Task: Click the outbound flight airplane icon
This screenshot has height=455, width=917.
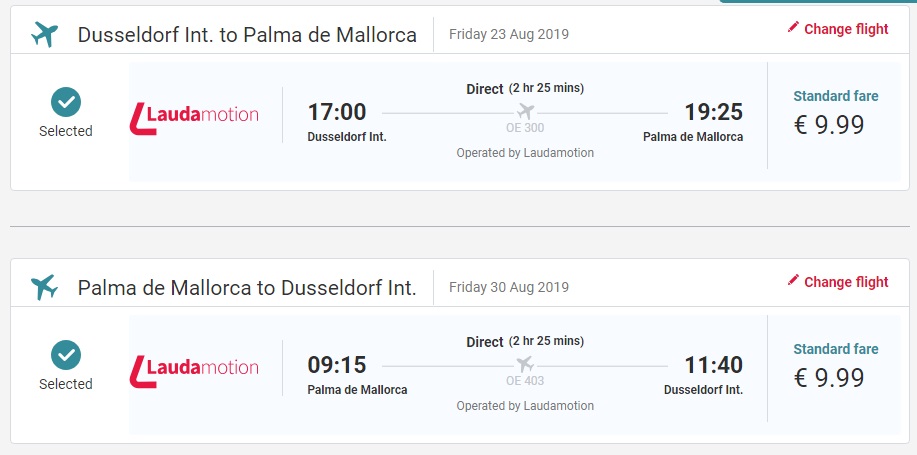Action: click(45, 34)
